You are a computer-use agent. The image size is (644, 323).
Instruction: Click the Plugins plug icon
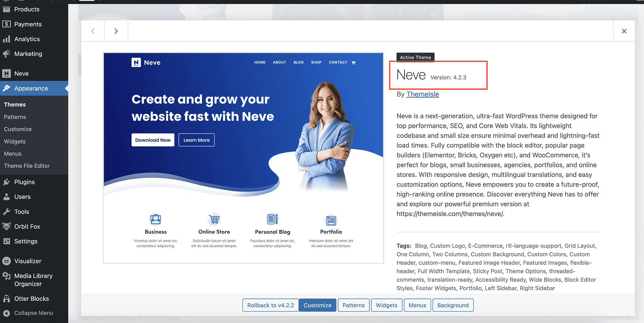pyautogui.click(x=6, y=182)
